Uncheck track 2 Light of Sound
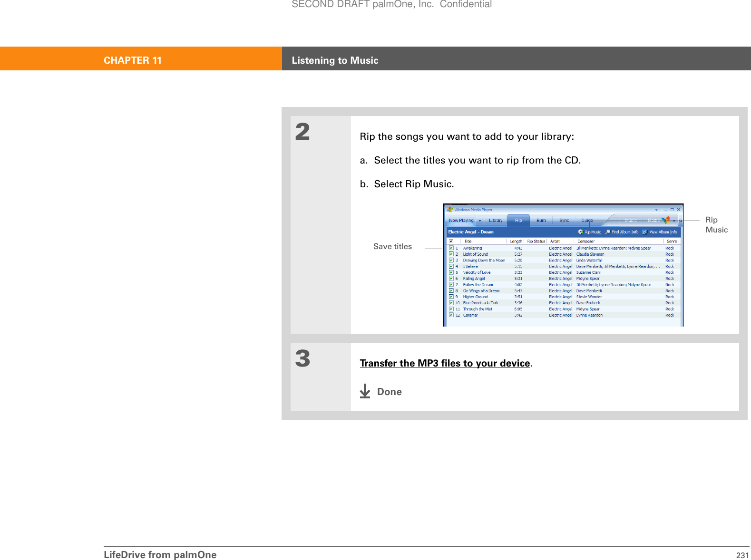751x560 pixels. (451, 254)
